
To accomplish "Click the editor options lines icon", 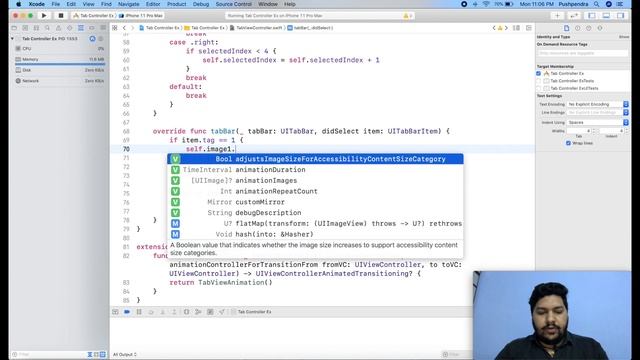I will tap(516, 28).
